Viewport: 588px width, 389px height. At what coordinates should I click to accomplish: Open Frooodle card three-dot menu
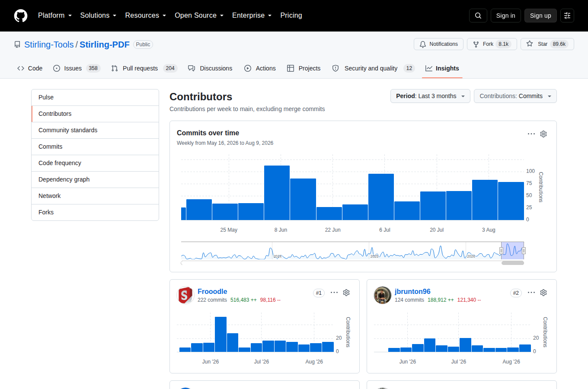coord(334,293)
